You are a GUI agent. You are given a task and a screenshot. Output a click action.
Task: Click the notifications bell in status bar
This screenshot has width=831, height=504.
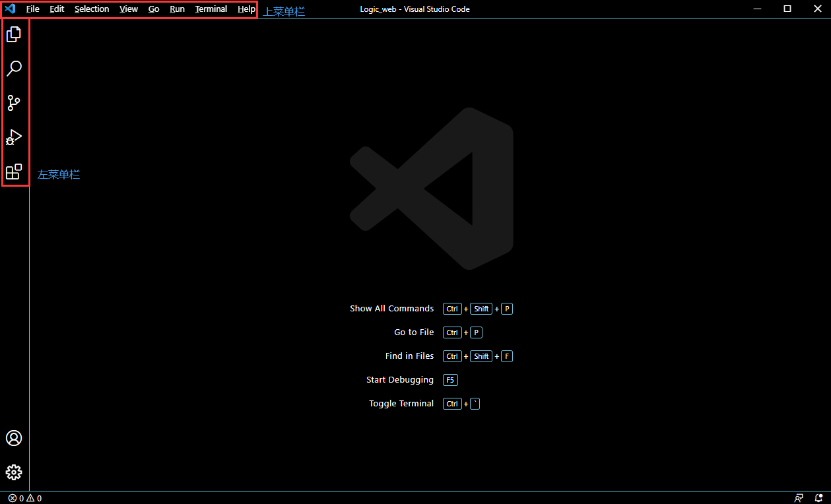pyautogui.click(x=818, y=498)
